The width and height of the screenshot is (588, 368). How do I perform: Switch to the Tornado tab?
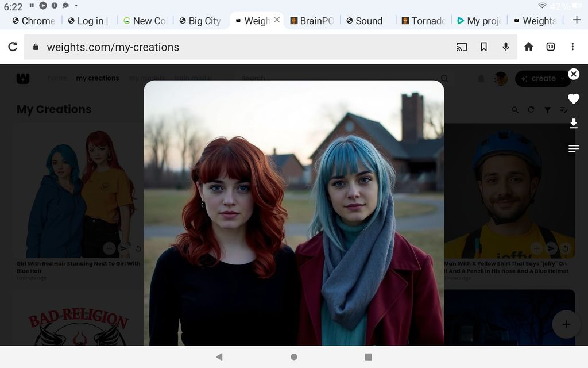tap(423, 21)
